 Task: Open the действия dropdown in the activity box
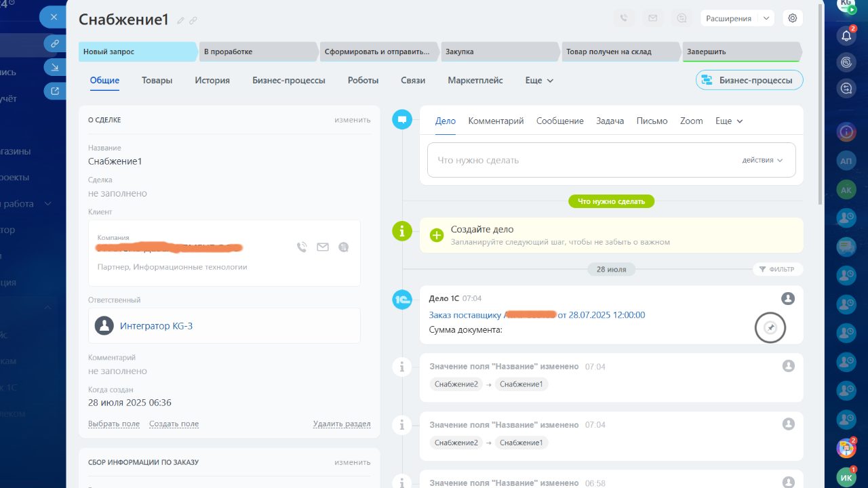pos(763,161)
